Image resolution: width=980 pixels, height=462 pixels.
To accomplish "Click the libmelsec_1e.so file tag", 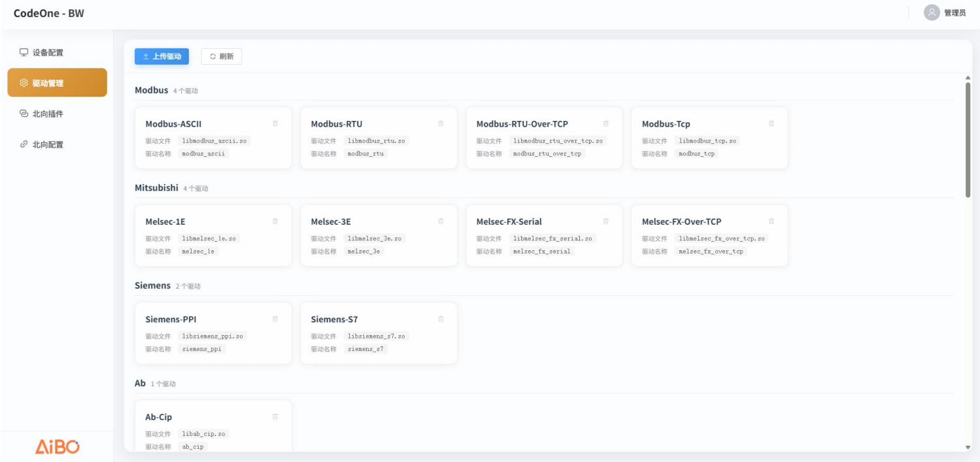I will (209, 239).
